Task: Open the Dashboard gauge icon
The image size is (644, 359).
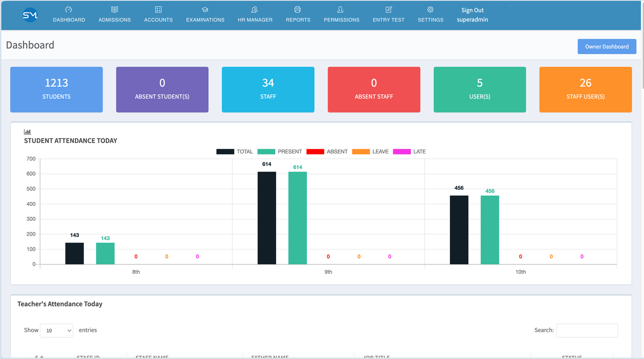Action: 69,10
